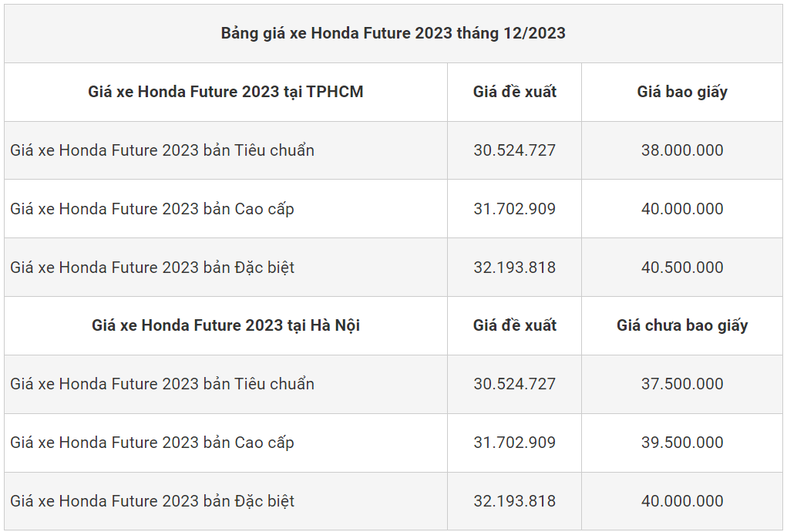Click the "Giá xe Honda Future 2023 tại TPHCM" header
The image size is (787, 532).
point(226,92)
